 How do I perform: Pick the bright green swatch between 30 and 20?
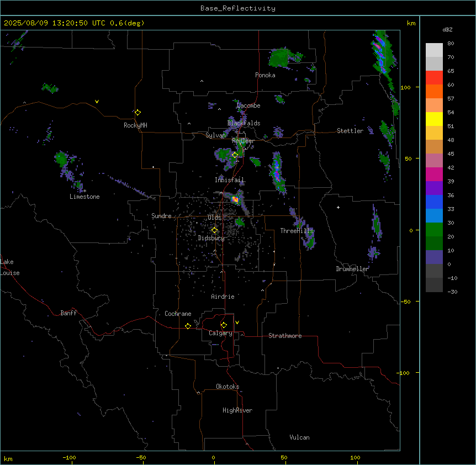[x=434, y=230]
